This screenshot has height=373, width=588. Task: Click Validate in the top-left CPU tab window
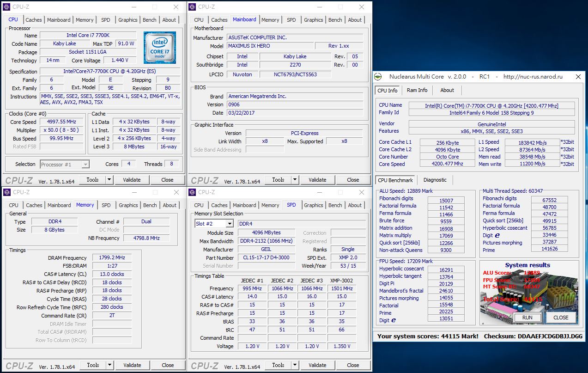point(132,180)
